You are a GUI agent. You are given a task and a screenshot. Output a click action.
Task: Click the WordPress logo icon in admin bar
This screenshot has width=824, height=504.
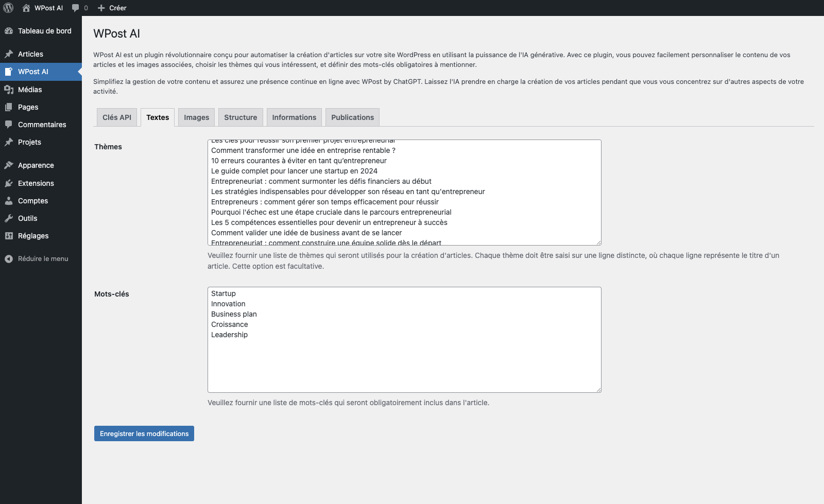point(8,8)
